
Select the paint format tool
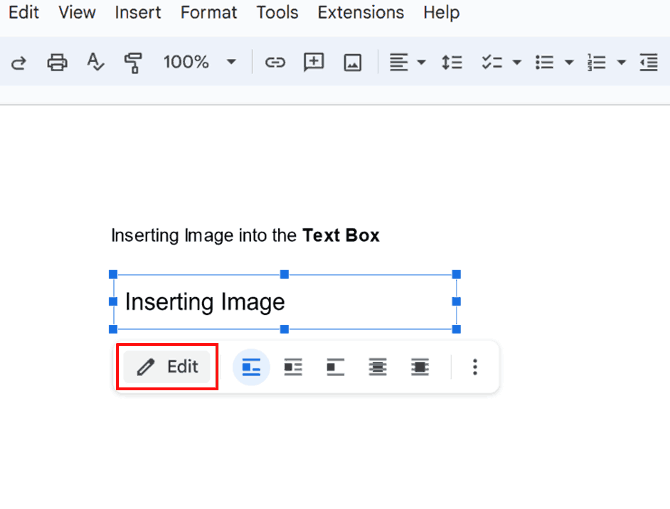(x=132, y=62)
